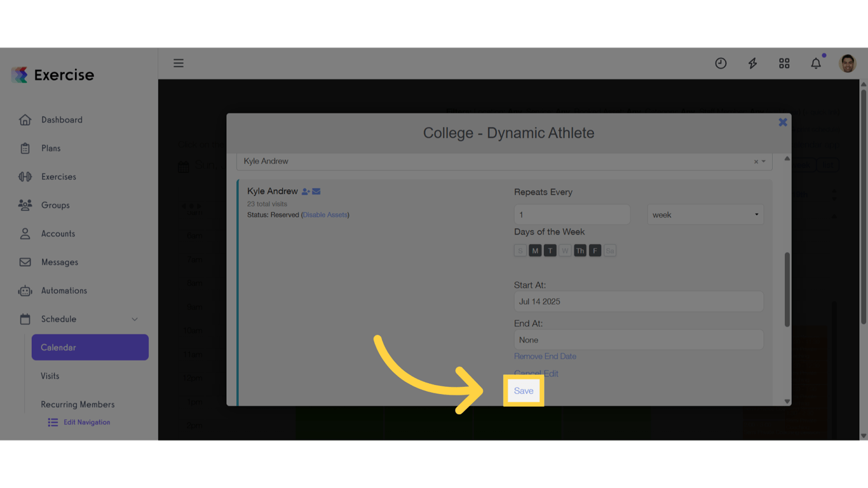Click the Disable Assets link

[325, 215]
